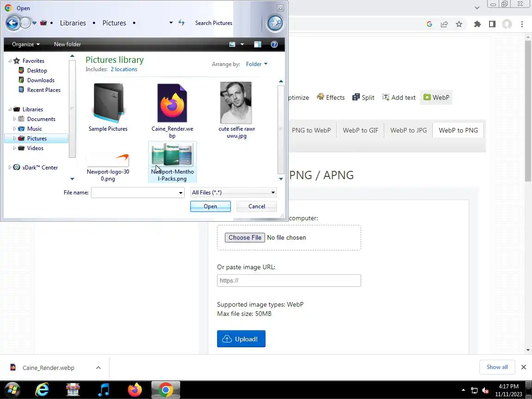This screenshot has height=399, width=532.
Task: Click the Choose File button
Action: coord(245,237)
